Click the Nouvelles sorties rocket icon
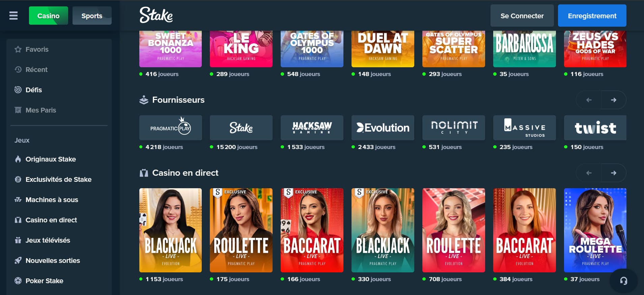 point(18,261)
